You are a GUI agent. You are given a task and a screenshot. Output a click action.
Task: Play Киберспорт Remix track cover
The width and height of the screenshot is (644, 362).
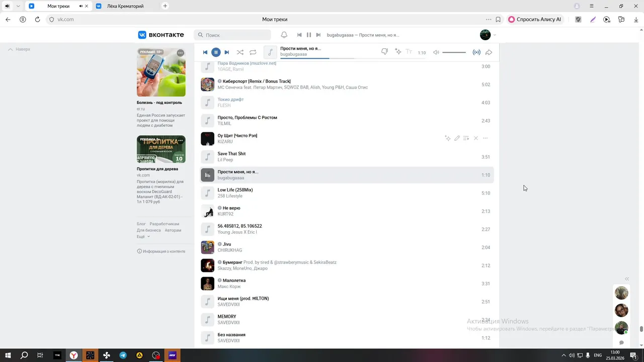[x=207, y=84]
